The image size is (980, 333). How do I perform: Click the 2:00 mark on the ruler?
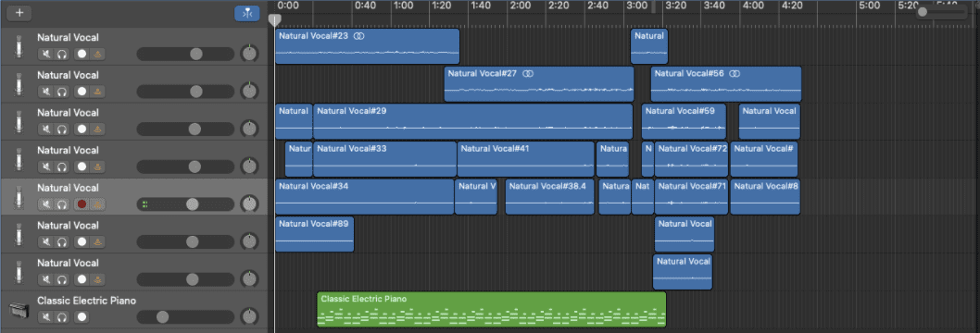pyautogui.click(x=521, y=6)
